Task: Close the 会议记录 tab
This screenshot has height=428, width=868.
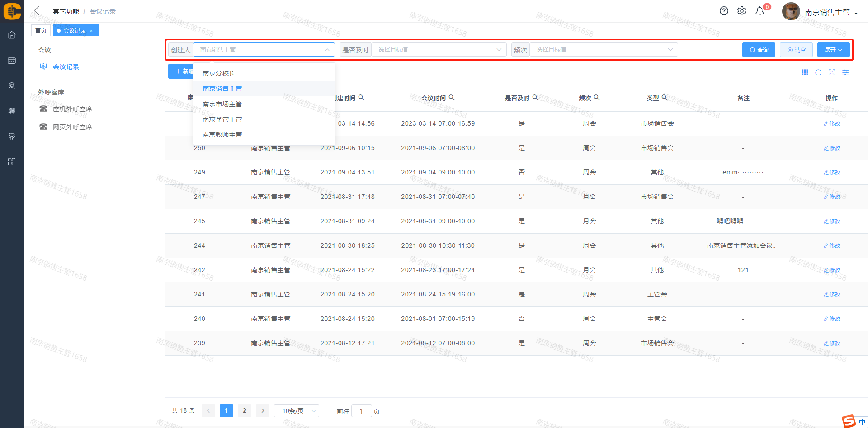Action: pos(91,31)
